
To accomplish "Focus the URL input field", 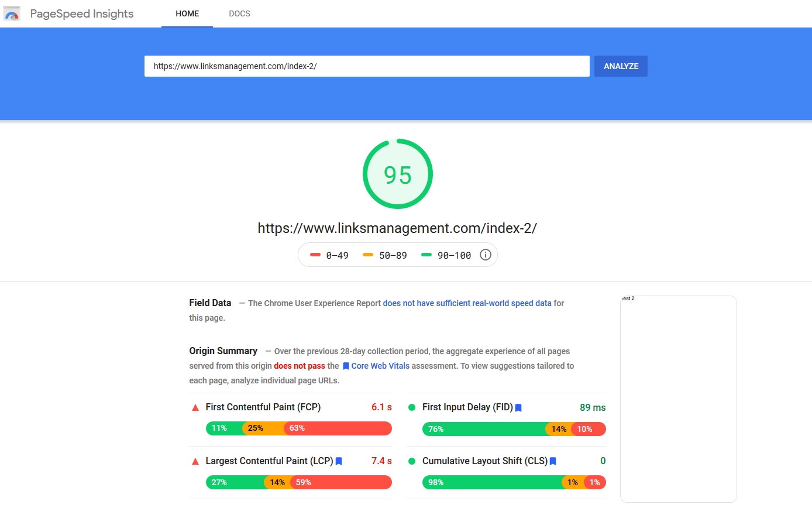I will click(367, 66).
